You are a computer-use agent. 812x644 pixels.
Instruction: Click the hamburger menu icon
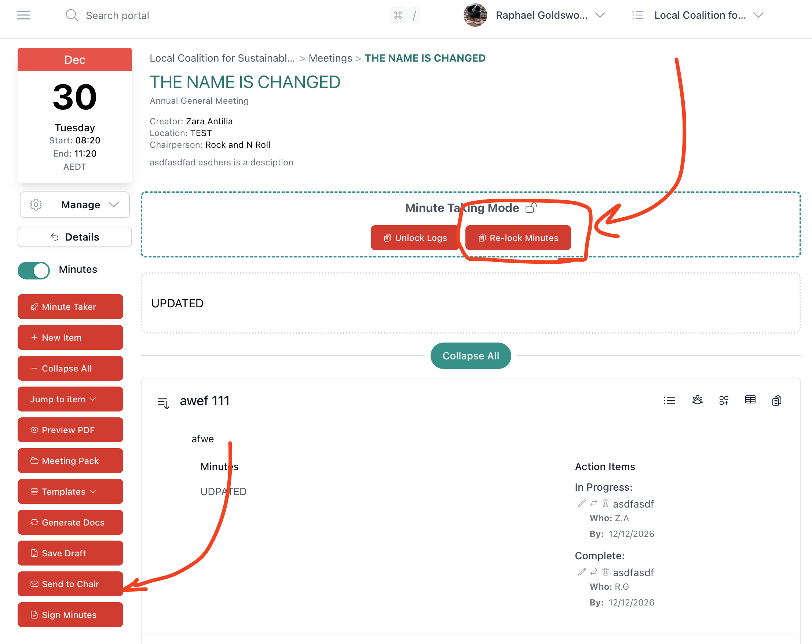23,15
